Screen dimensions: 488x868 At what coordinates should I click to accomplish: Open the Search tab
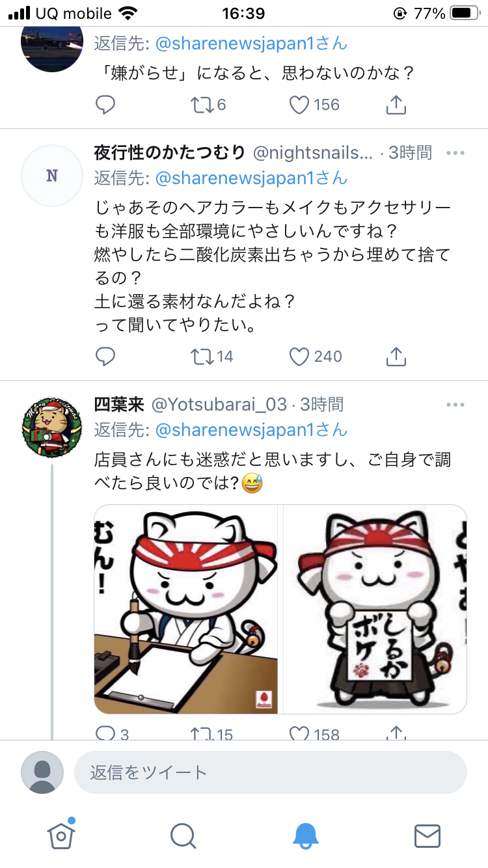[183, 835]
